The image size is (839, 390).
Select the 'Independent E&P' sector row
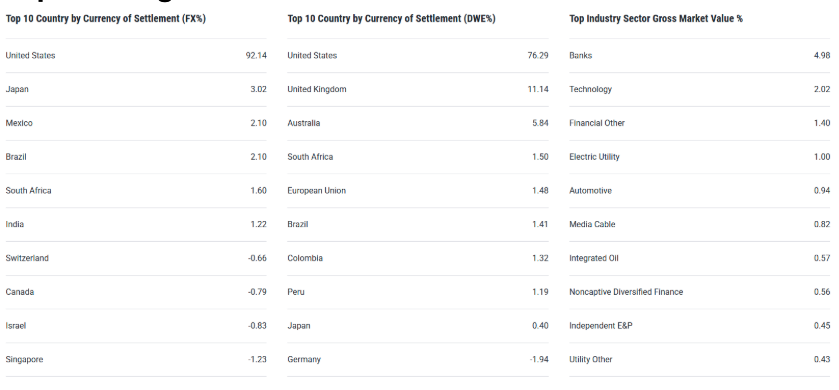[x=600, y=326]
